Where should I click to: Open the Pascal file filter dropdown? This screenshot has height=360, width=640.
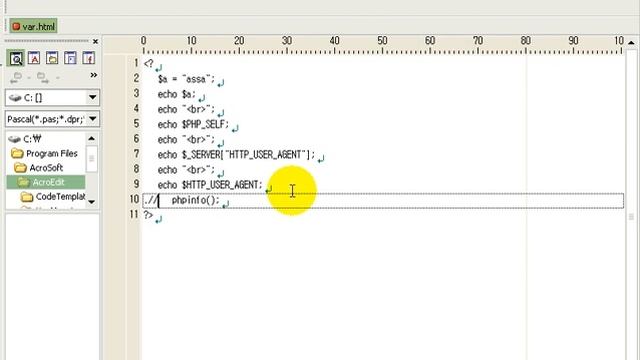(x=93, y=119)
